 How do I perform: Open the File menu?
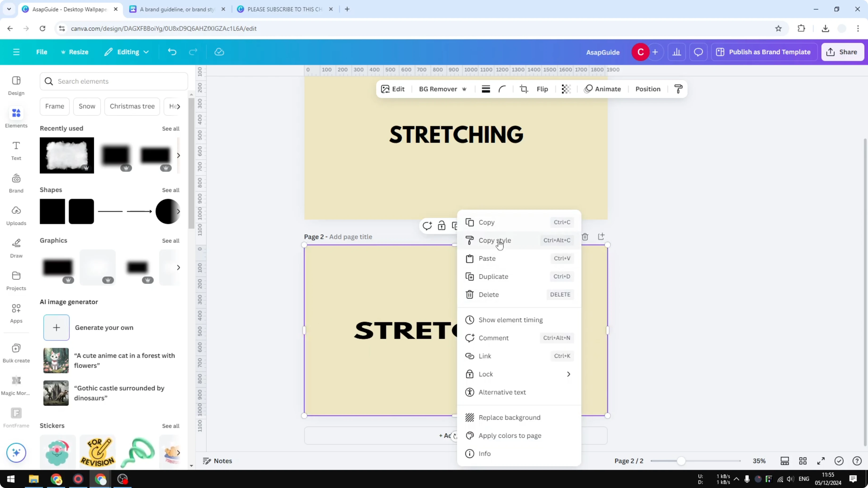pyautogui.click(x=42, y=52)
